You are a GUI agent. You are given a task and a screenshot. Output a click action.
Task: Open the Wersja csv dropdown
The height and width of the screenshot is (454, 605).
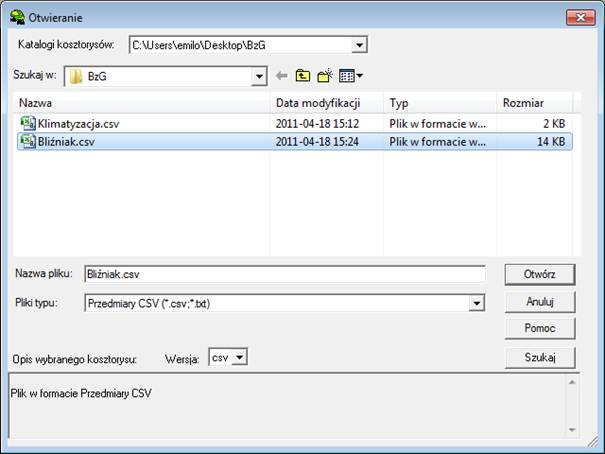pos(239,357)
